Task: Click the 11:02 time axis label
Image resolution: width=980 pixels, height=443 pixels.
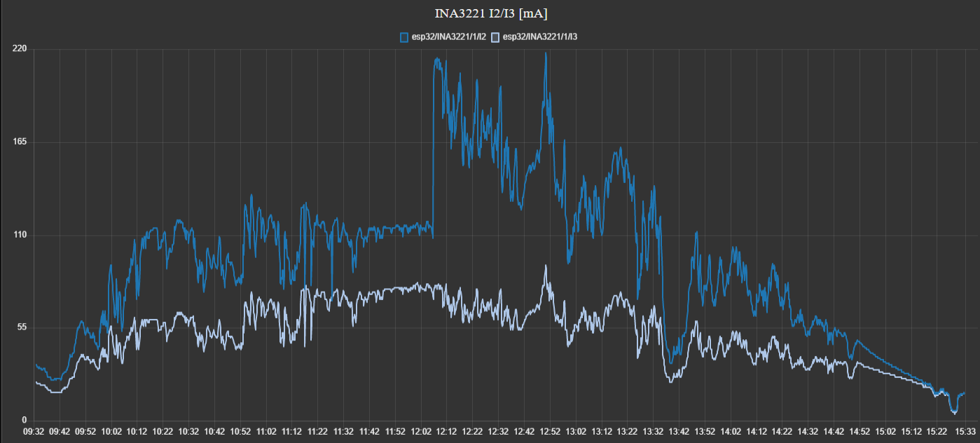Action: point(266,432)
